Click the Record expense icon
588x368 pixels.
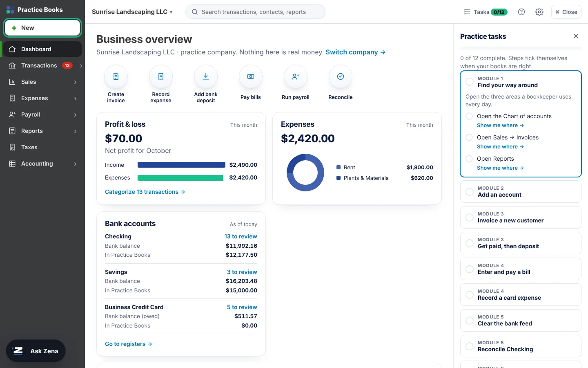pyautogui.click(x=161, y=76)
